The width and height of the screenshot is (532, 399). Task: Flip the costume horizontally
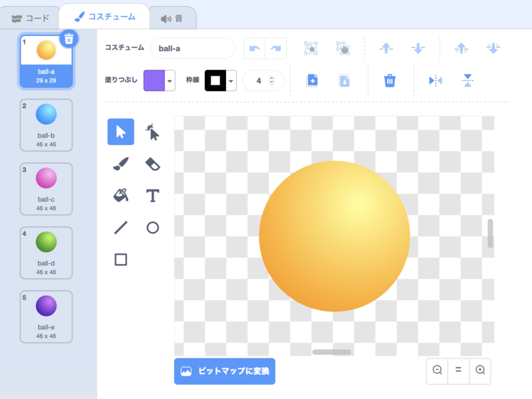[436, 80]
